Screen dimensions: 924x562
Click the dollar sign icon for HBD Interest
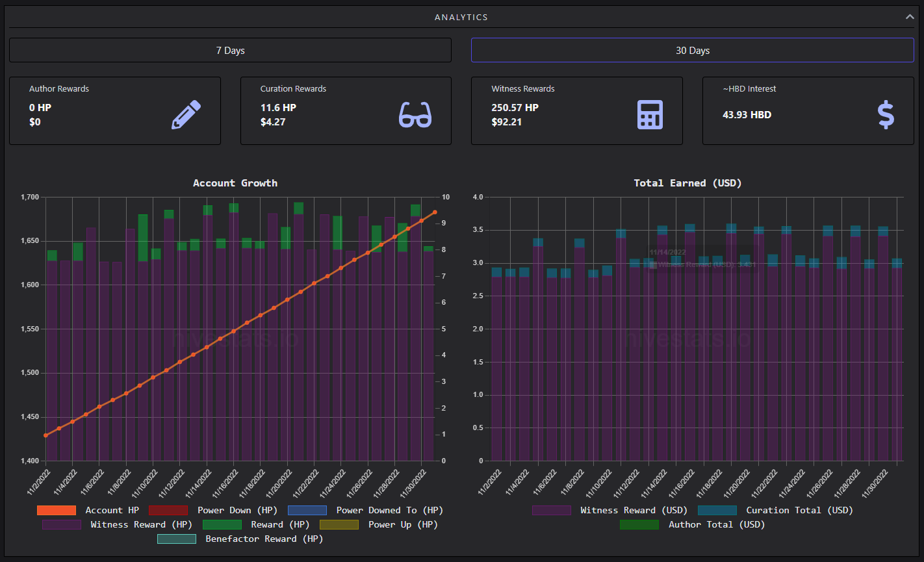tap(886, 115)
